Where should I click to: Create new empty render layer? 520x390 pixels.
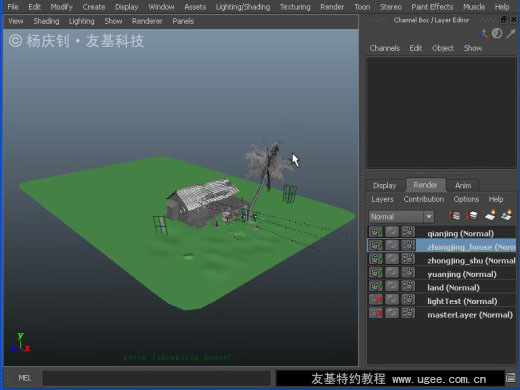pos(490,215)
